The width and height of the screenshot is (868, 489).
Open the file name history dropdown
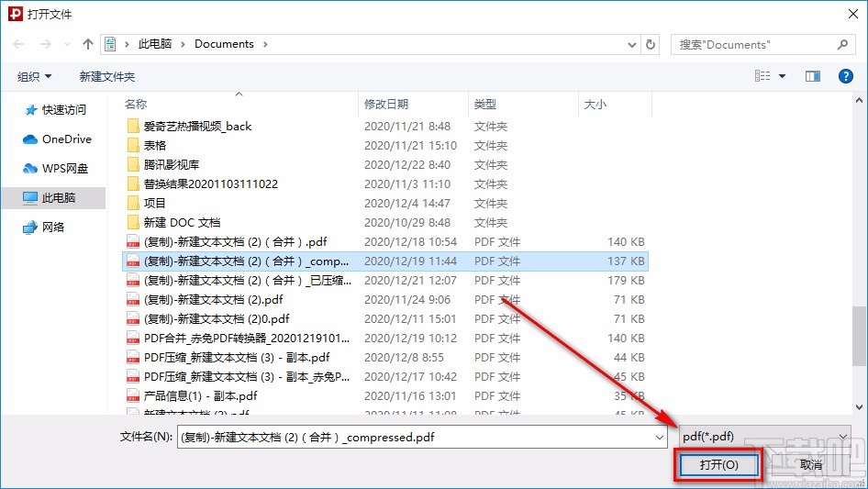click(x=660, y=438)
